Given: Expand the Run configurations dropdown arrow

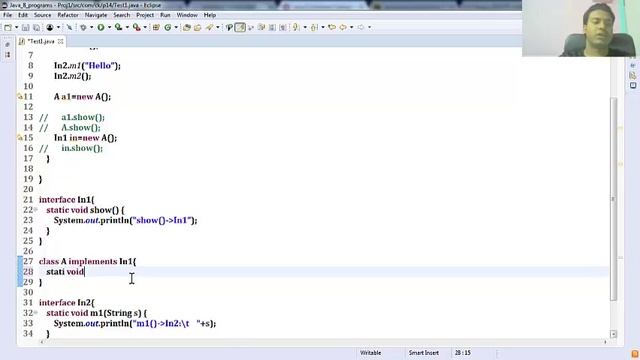Looking at the screenshot, I should 109,27.
